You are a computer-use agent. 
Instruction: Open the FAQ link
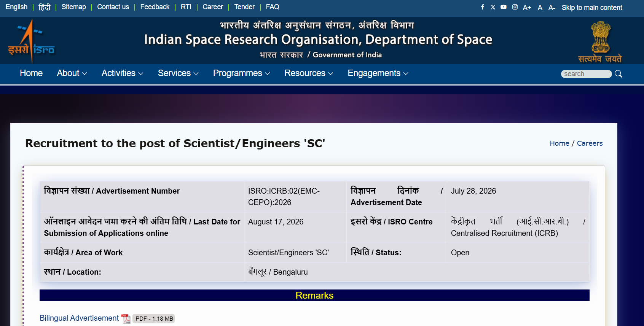click(273, 7)
